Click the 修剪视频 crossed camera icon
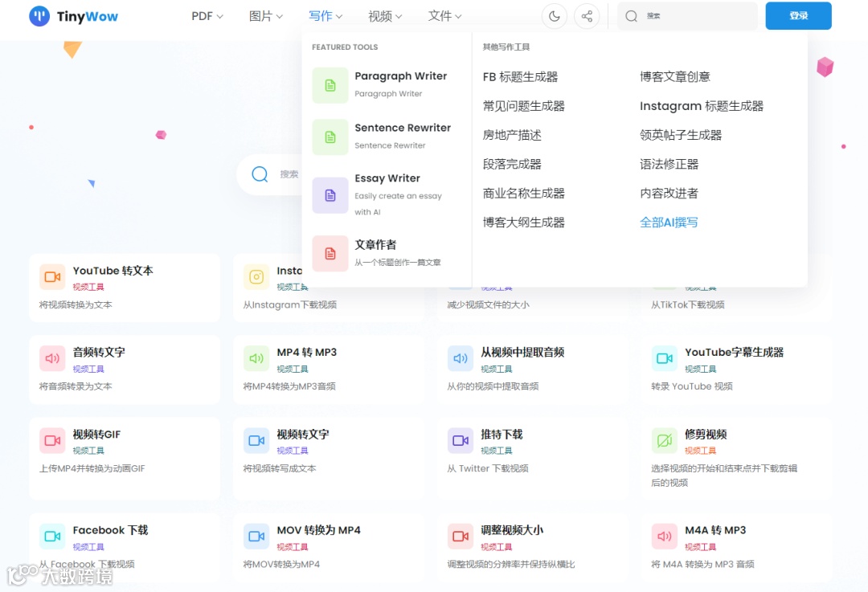 coord(665,440)
